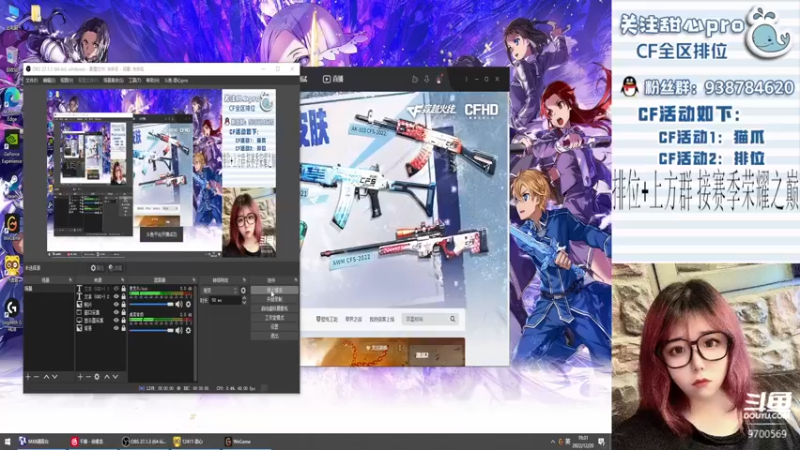Open the Scene Collection menu in OBS

(x=113, y=81)
